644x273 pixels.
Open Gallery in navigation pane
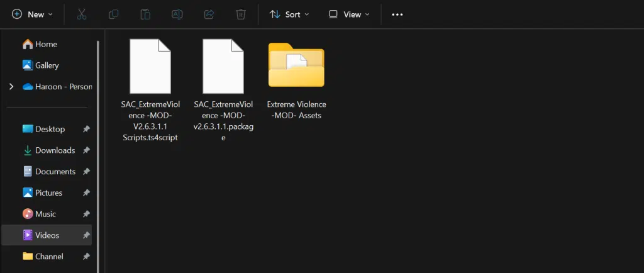point(47,65)
